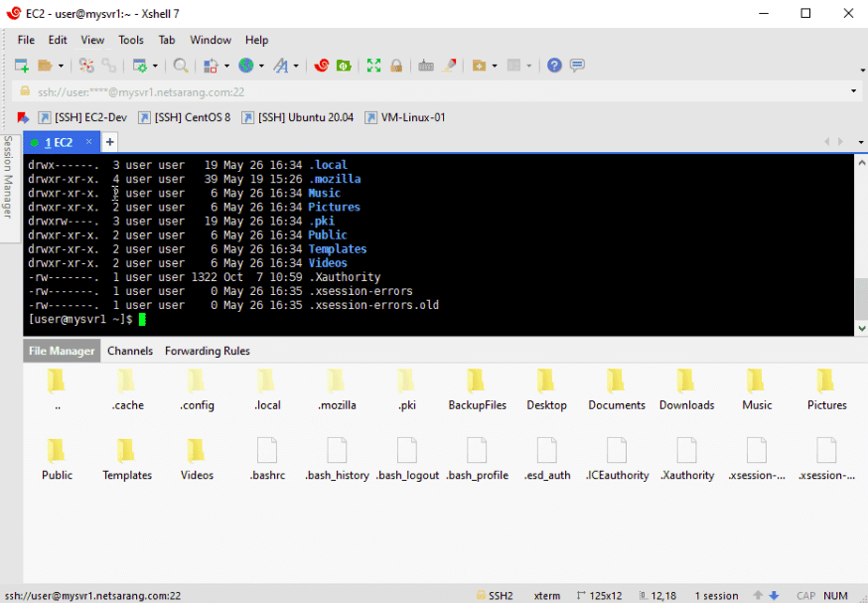Click the blue download arrow in status bar

[774, 596]
